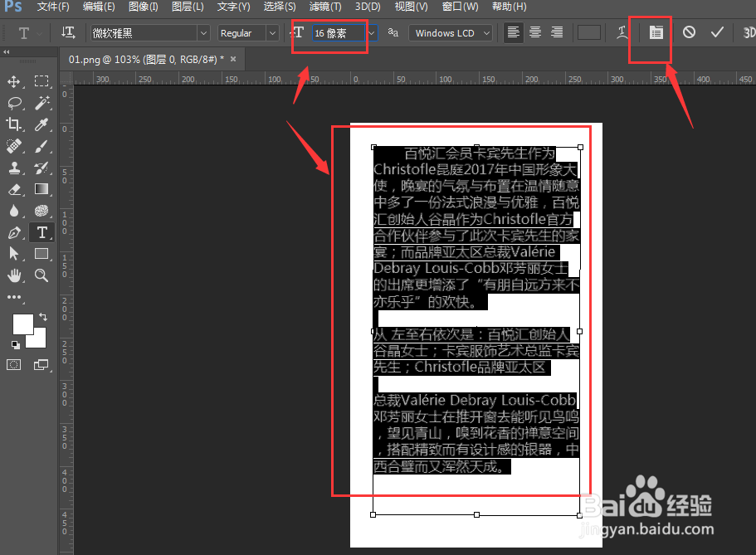The image size is (756, 555).
Task: Open the text color swatch
Action: (588, 33)
